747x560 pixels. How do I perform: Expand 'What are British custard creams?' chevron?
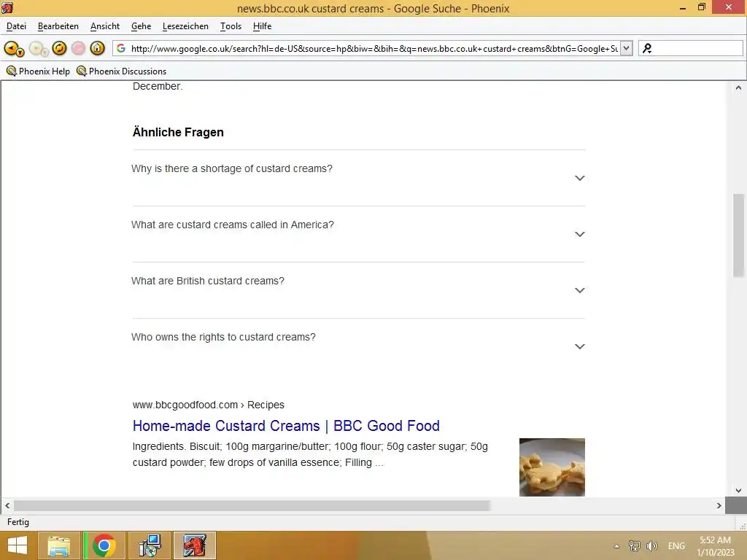pos(579,290)
